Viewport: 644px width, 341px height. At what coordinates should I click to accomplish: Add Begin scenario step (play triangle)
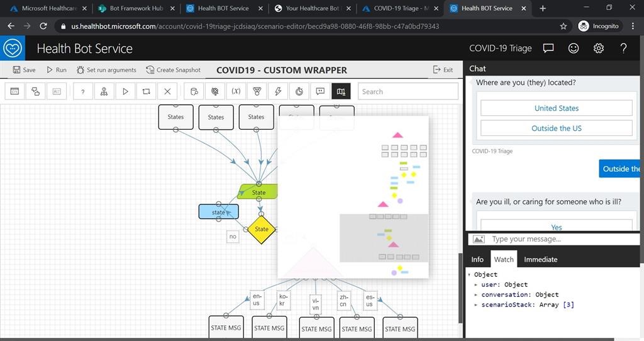(x=125, y=91)
